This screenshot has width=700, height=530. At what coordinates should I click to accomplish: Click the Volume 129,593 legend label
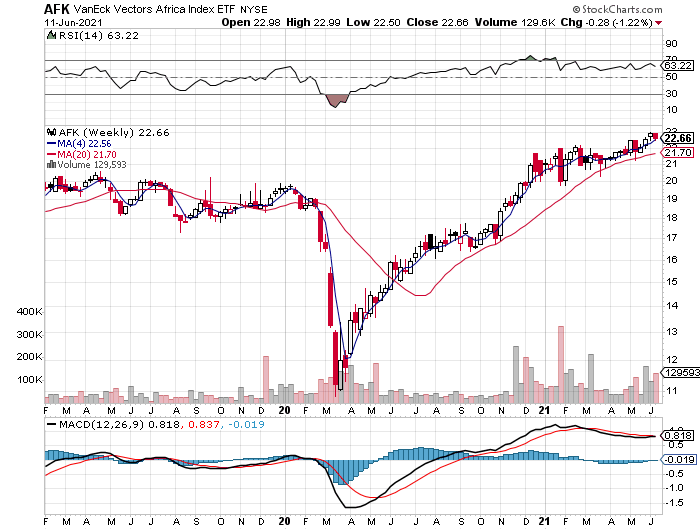click(92, 164)
